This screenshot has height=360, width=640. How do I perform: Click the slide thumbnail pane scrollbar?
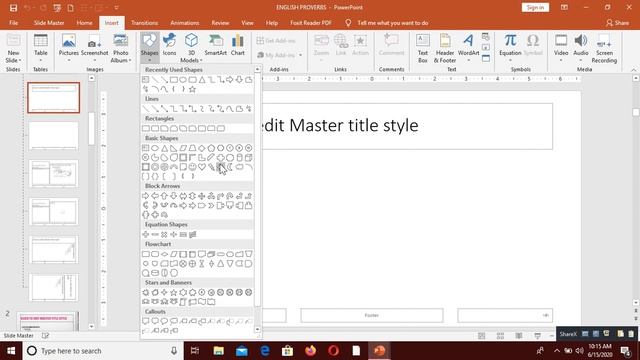91,129
